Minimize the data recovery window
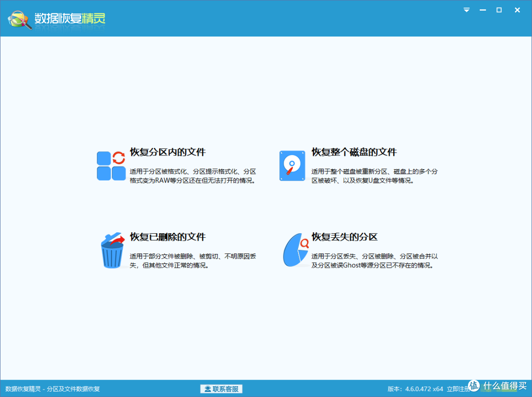The image size is (532, 397). 482,10
